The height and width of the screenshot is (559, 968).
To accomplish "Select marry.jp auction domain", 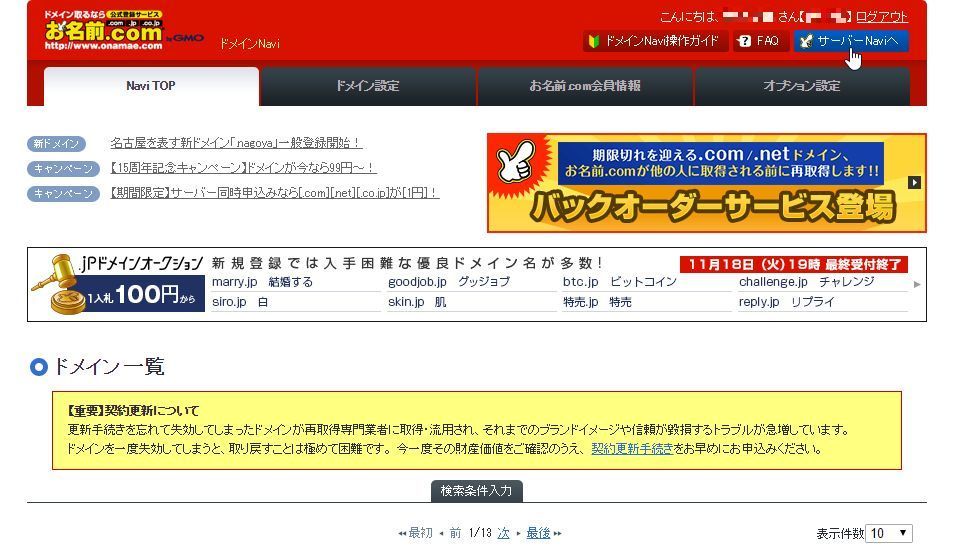I will click(x=262, y=282).
